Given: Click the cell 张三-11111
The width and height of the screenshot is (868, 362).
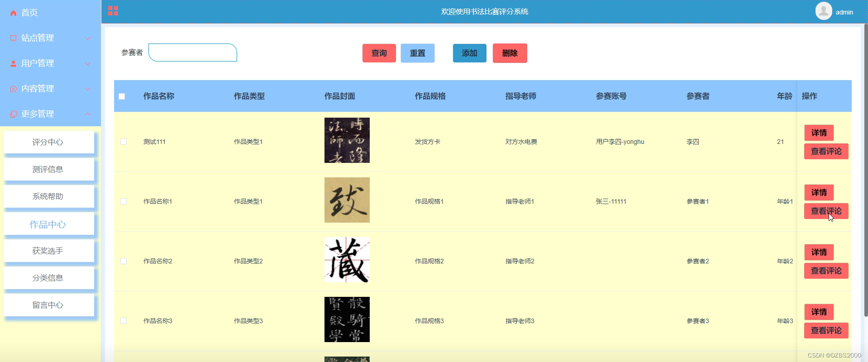Looking at the screenshot, I should coord(611,201).
